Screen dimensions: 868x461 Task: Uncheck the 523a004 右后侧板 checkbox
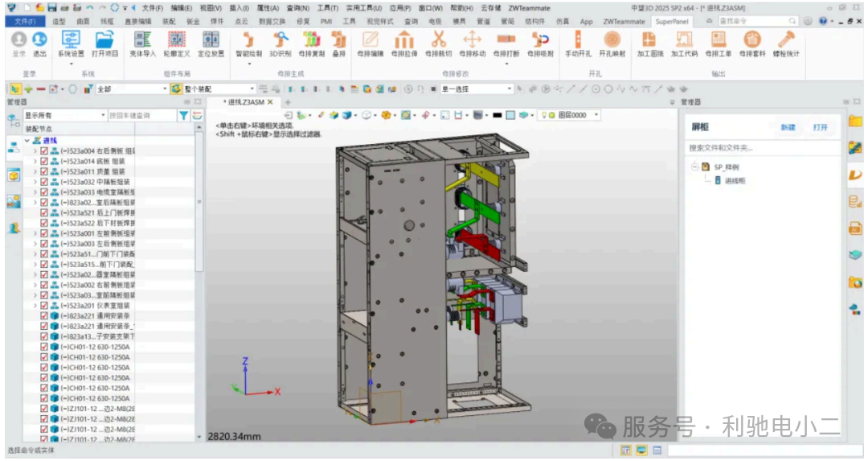(x=43, y=150)
